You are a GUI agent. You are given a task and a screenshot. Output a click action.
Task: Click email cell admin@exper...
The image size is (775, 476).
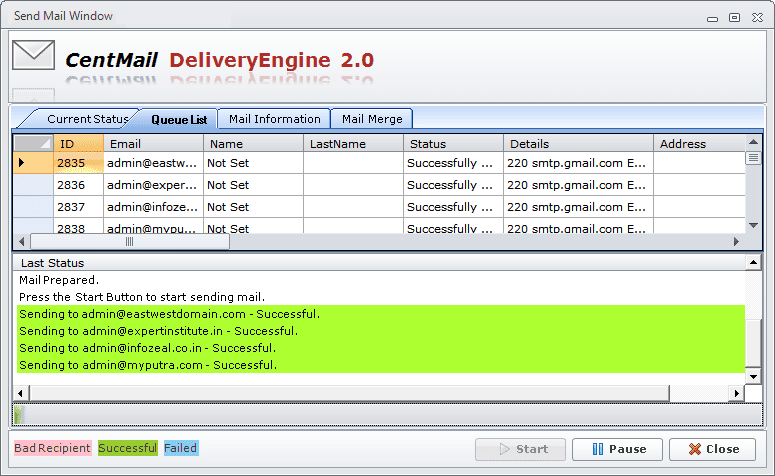point(153,185)
